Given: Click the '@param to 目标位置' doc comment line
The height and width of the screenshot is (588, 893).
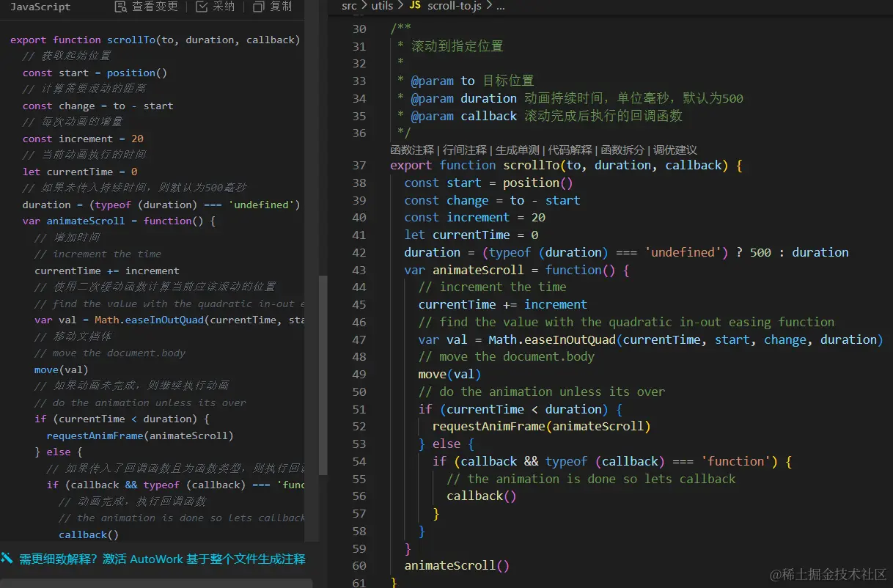Looking at the screenshot, I should (x=466, y=81).
